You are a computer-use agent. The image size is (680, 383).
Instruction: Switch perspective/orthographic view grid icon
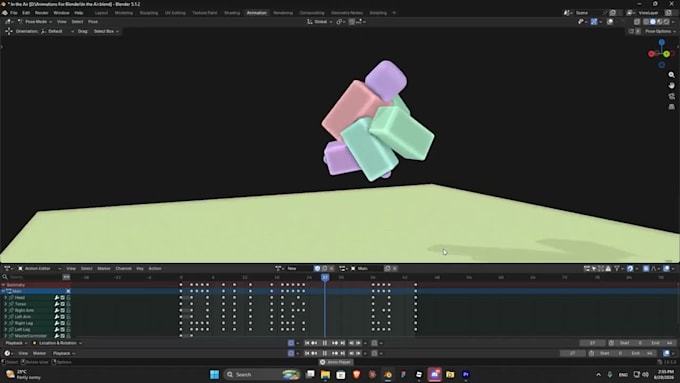(x=671, y=107)
